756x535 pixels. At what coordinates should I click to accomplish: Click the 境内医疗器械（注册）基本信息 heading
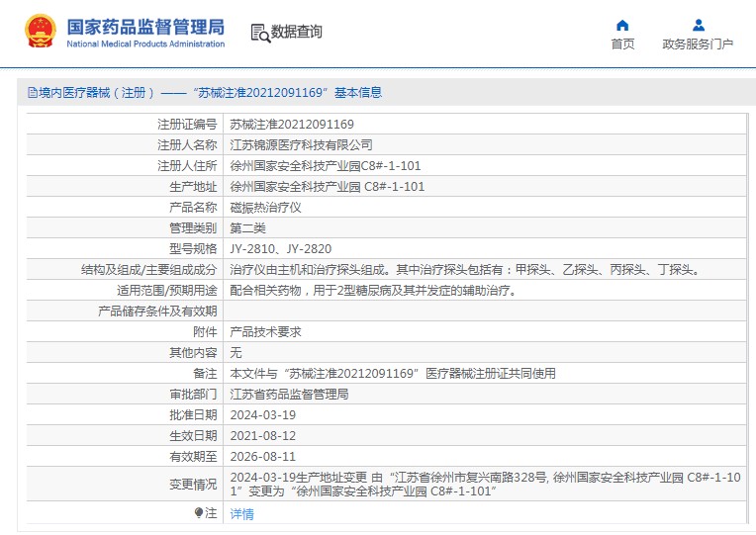pyautogui.click(x=210, y=93)
